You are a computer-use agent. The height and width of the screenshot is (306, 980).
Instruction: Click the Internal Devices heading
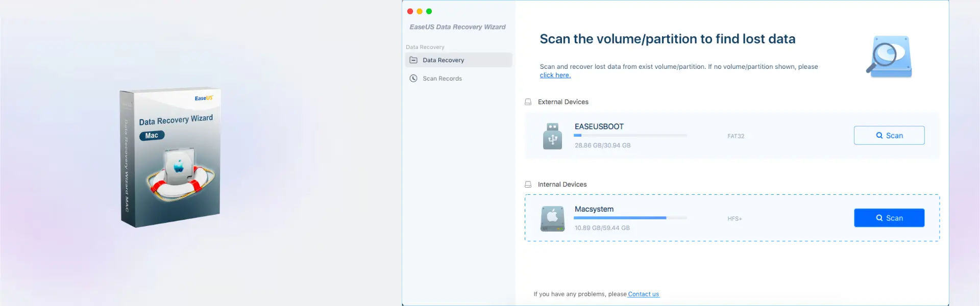pos(562,185)
